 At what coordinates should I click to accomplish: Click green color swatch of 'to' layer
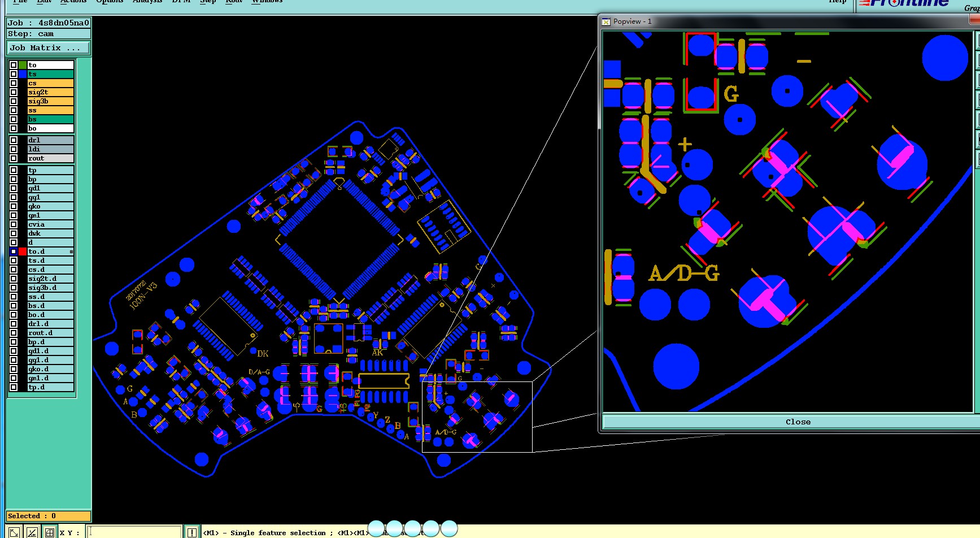click(23, 65)
